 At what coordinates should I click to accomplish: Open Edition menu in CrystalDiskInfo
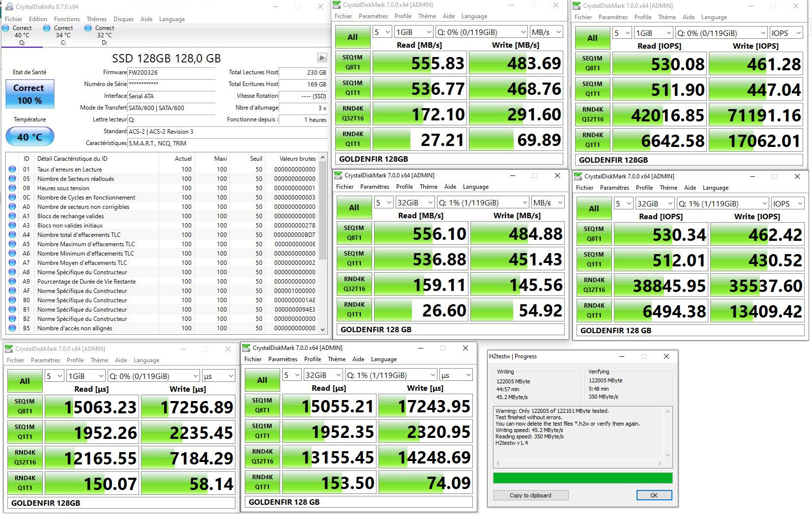pyautogui.click(x=38, y=19)
